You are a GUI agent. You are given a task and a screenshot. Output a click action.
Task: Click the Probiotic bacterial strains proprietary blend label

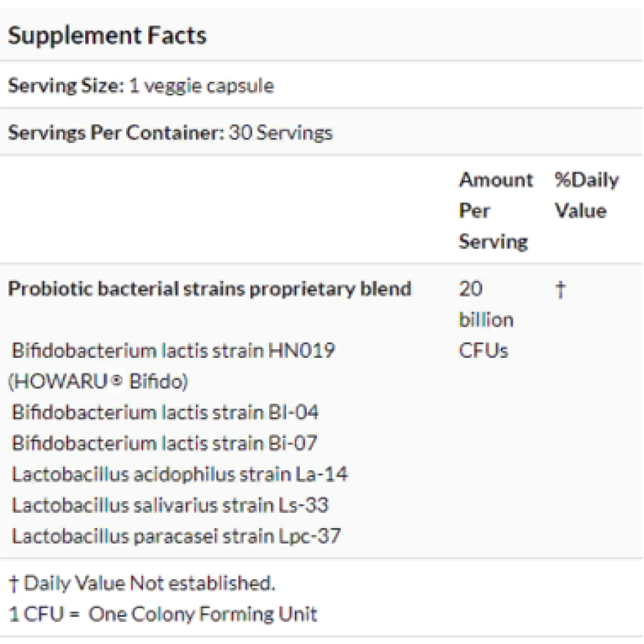[x=210, y=289]
